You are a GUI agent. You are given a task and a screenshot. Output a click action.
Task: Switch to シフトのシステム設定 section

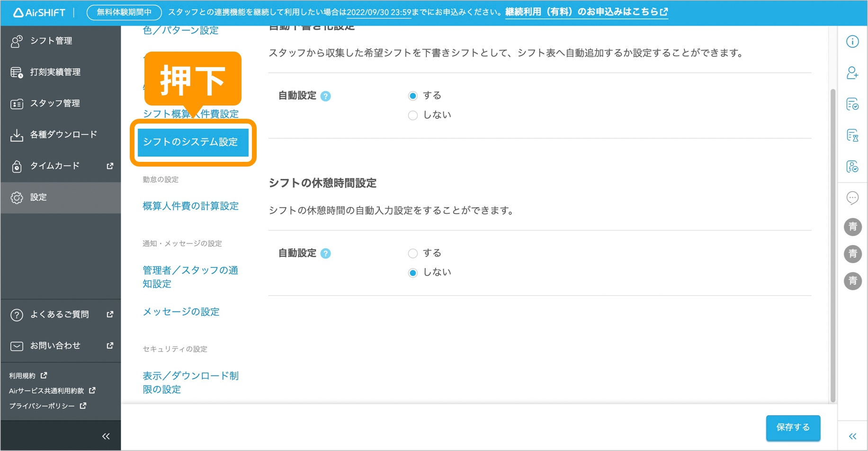pyautogui.click(x=192, y=142)
